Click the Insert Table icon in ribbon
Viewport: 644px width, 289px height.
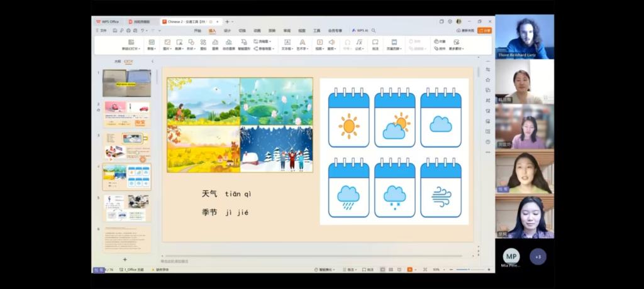click(x=151, y=43)
